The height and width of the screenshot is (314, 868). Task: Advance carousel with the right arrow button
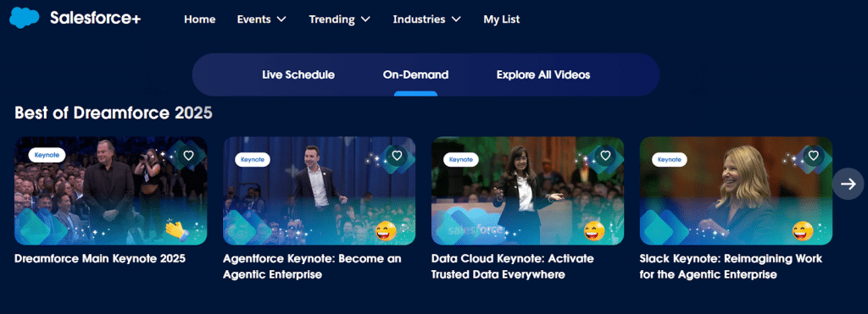848,185
